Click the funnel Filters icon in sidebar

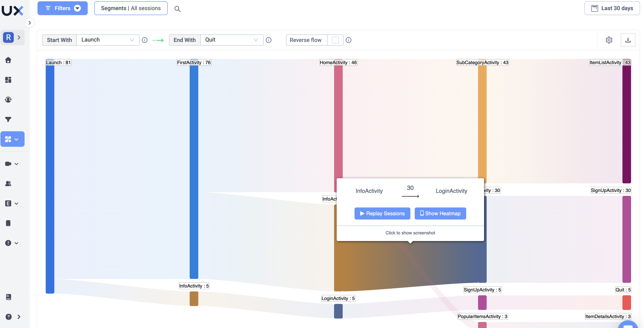8,119
